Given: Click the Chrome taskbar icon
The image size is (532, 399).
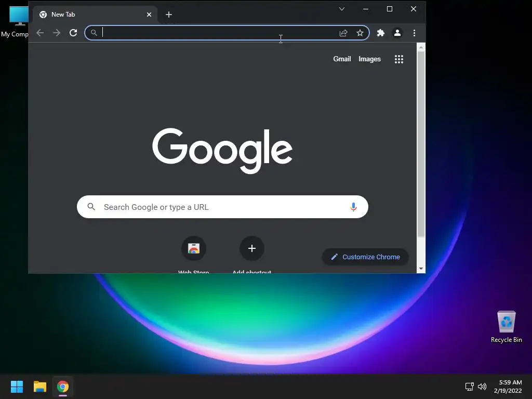Looking at the screenshot, I should click(63, 387).
